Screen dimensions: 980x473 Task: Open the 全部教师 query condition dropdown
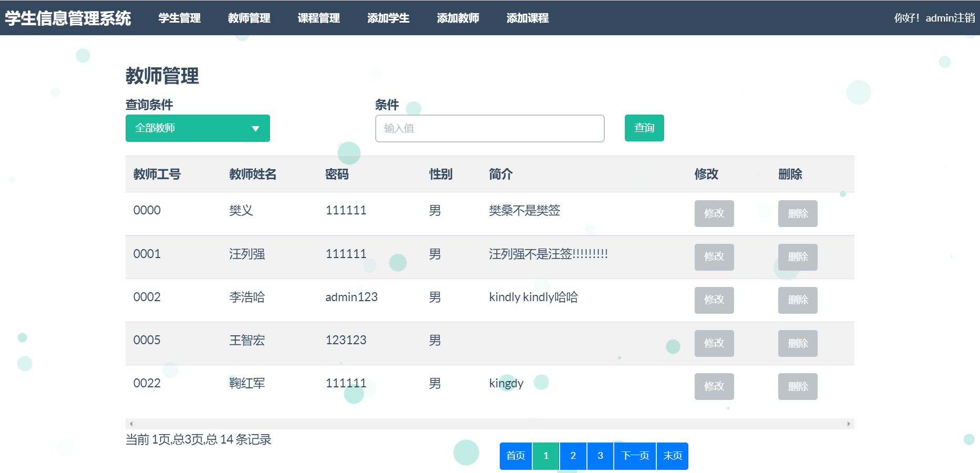click(198, 128)
